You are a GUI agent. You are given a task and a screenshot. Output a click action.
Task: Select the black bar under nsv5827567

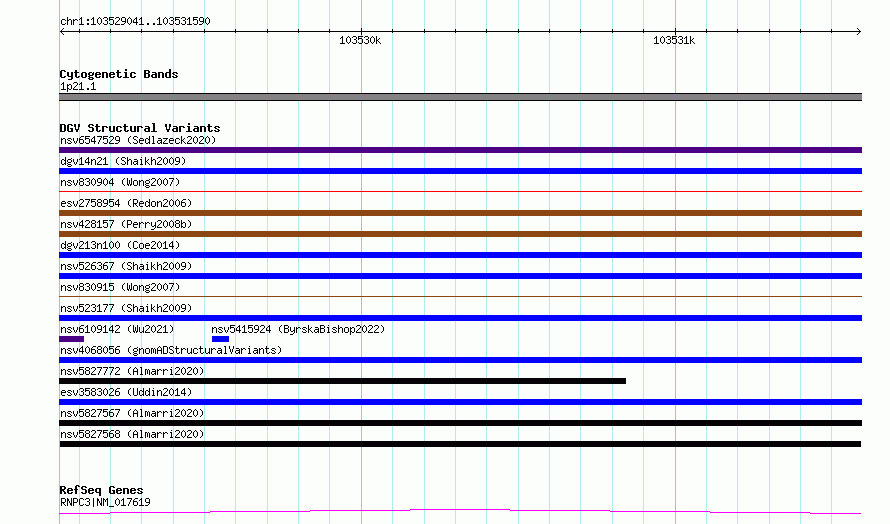pyautogui.click(x=460, y=423)
